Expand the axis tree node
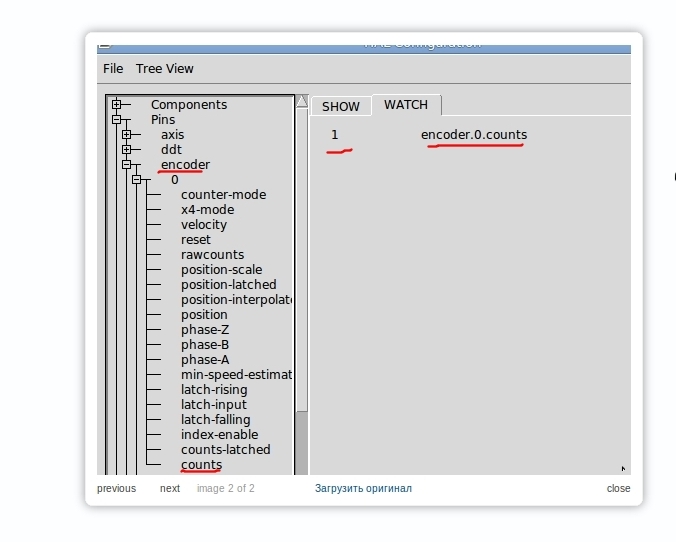The height and width of the screenshot is (544, 676). 126,134
